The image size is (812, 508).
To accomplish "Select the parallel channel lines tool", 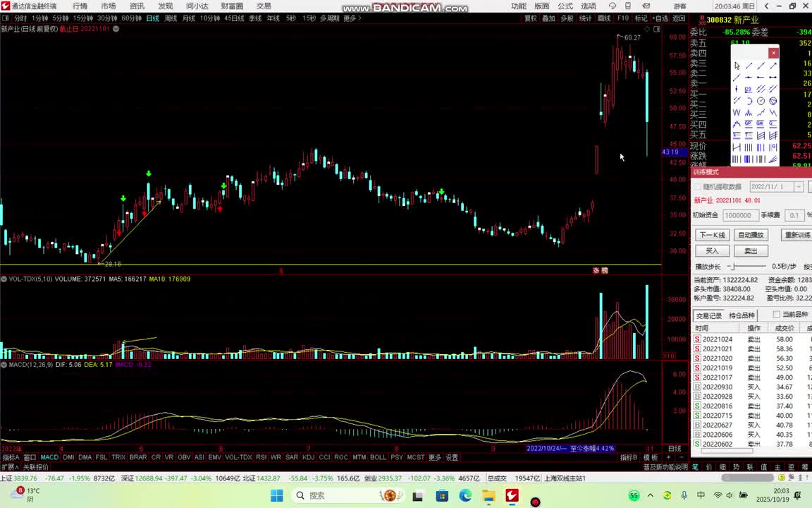I will [x=761, y=89].
